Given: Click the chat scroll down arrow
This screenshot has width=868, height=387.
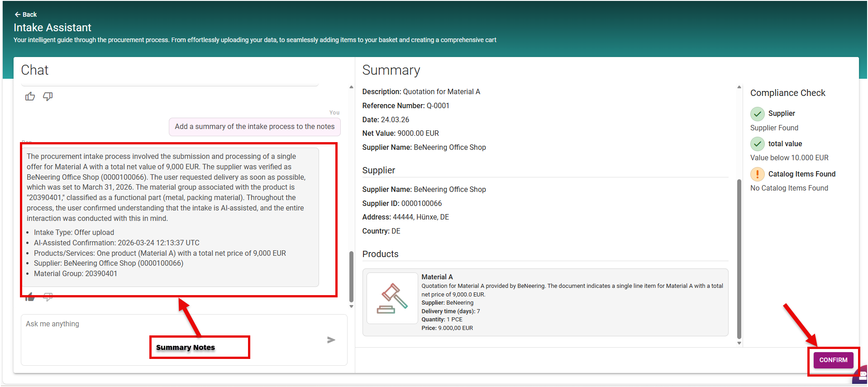Looking at the screenshot, I should point(351,306).
